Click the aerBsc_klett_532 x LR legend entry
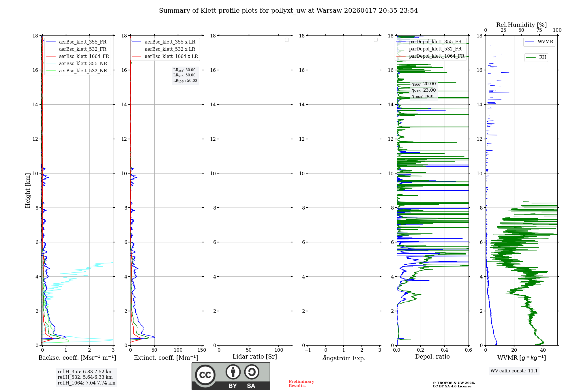 pyautogui.click(x=170, y=49)
